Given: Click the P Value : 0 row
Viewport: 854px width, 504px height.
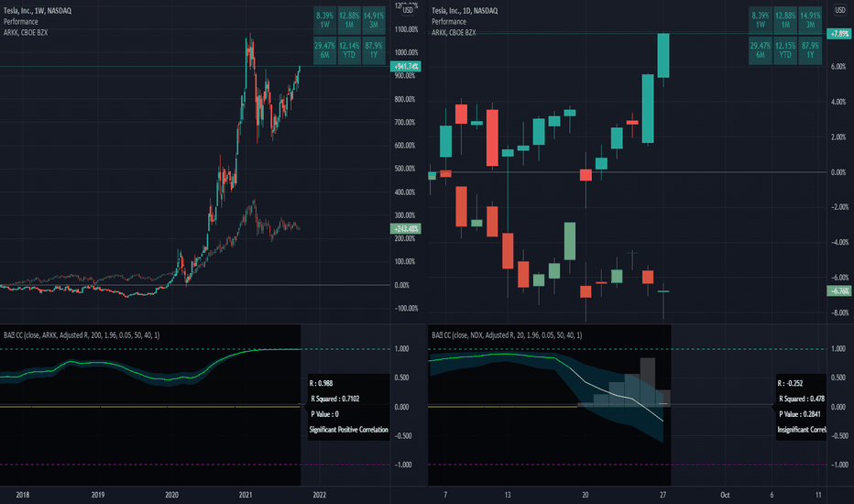Looking at the screenshot, I should point(324,414).
